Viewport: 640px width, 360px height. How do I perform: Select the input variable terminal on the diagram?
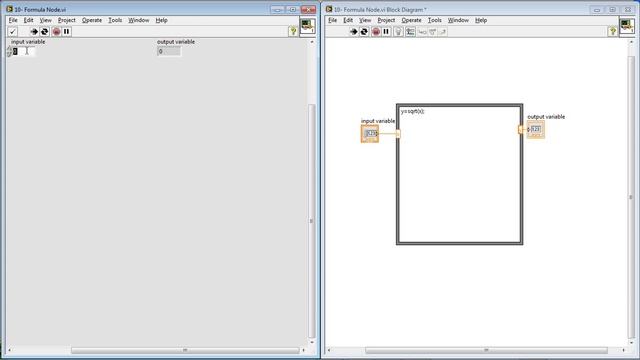click(x=370, y=133)
